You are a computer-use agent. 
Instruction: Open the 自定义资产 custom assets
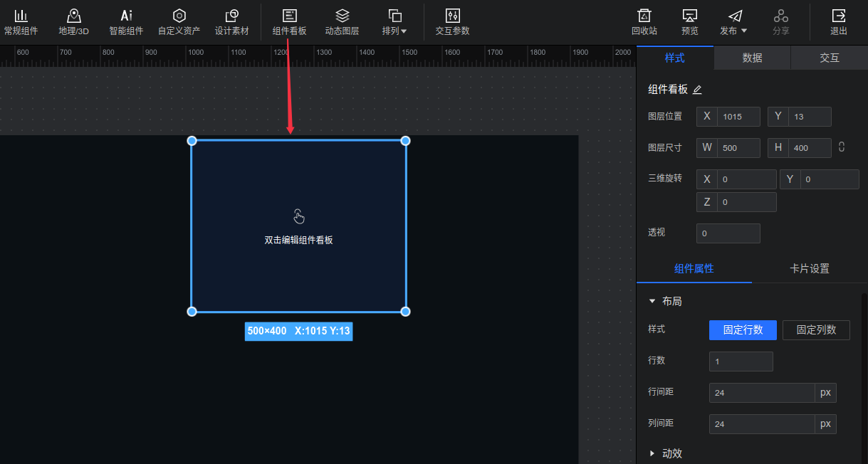click(179, 22)
